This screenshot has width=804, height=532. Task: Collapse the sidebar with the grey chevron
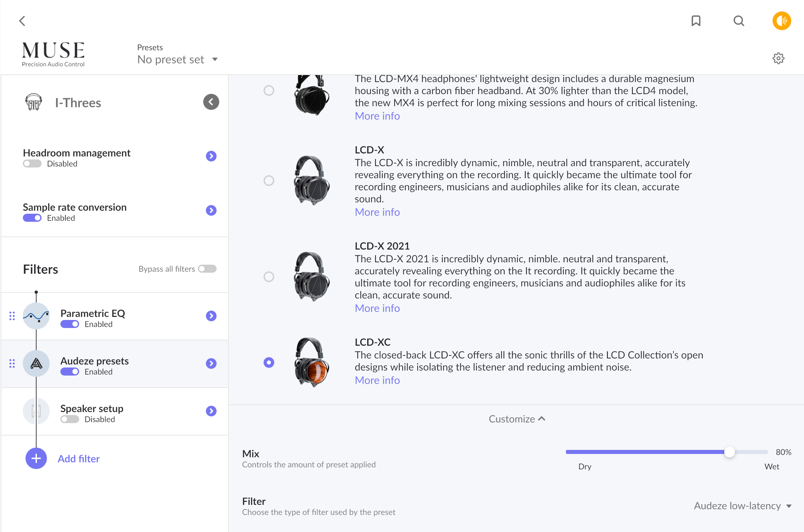click(211, 102)
